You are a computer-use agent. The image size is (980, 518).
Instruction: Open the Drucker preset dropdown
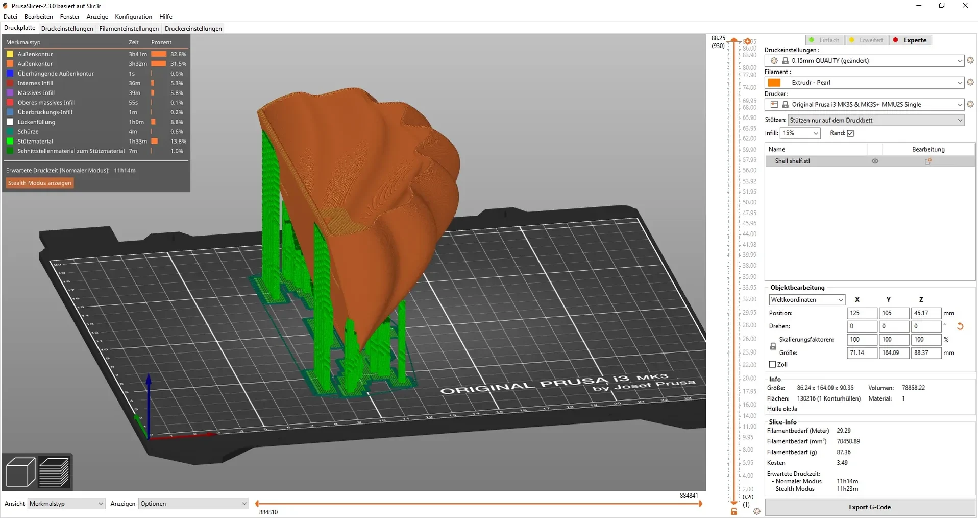(865, 105)
